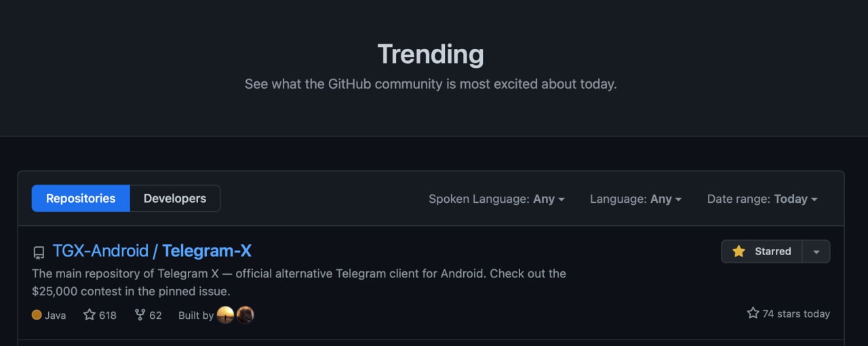Click the Trending page heading
This screenshot has width=868, height=346.
coord(431,54)
